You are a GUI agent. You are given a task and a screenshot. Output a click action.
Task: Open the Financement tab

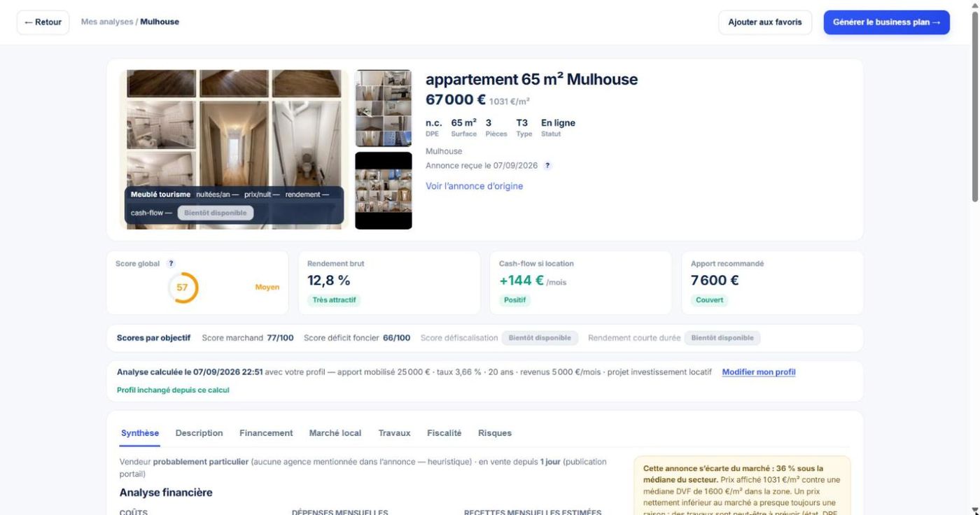[x=266, y=433]
